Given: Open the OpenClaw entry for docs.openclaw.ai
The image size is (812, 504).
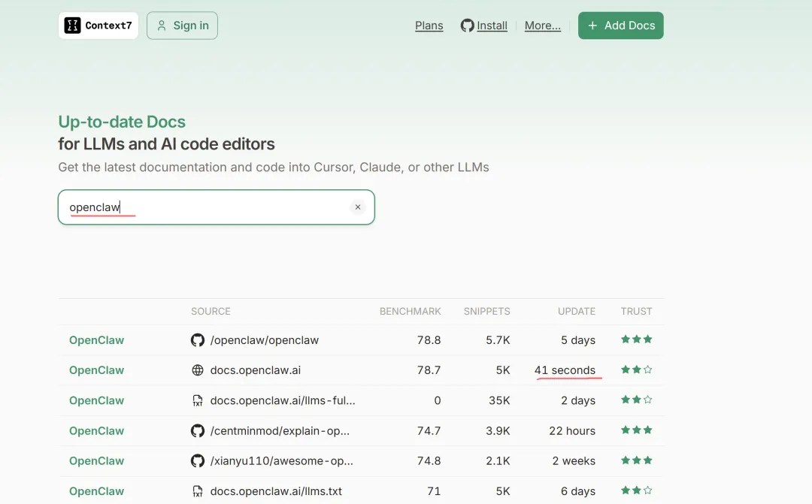Looking at the screenshot, I should click(97, 370).
